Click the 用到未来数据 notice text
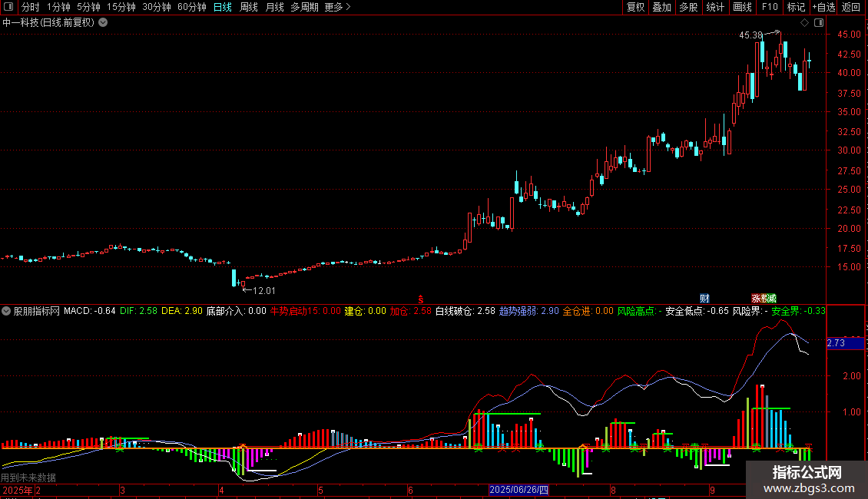Image resolution: width=868 pixels, height=499 pixels. (x=28, y=478)
